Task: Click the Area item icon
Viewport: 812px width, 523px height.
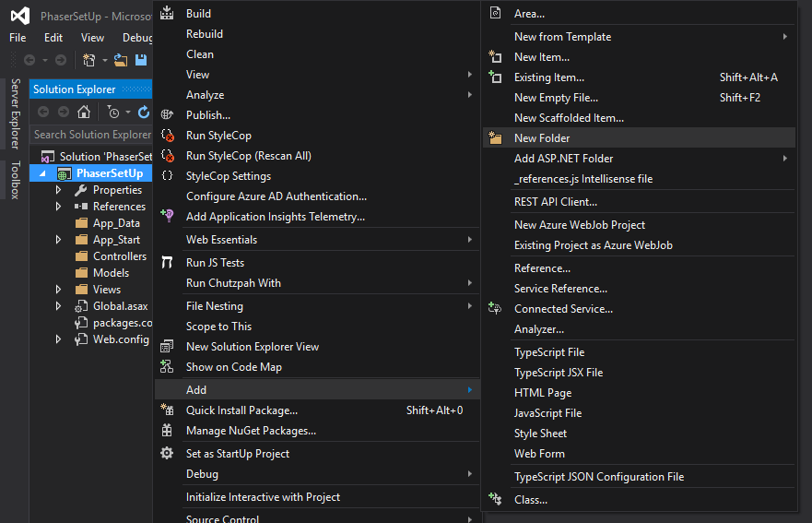Action: [495, 13]
